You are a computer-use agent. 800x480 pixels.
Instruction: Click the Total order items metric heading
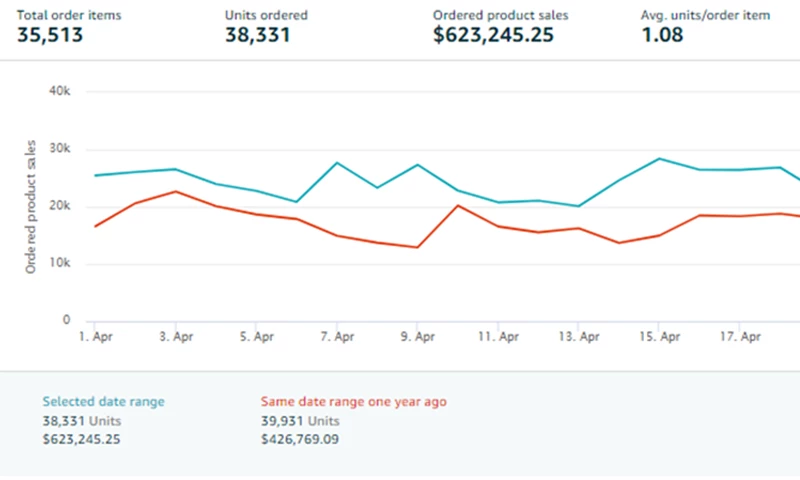tap(67, 15)
